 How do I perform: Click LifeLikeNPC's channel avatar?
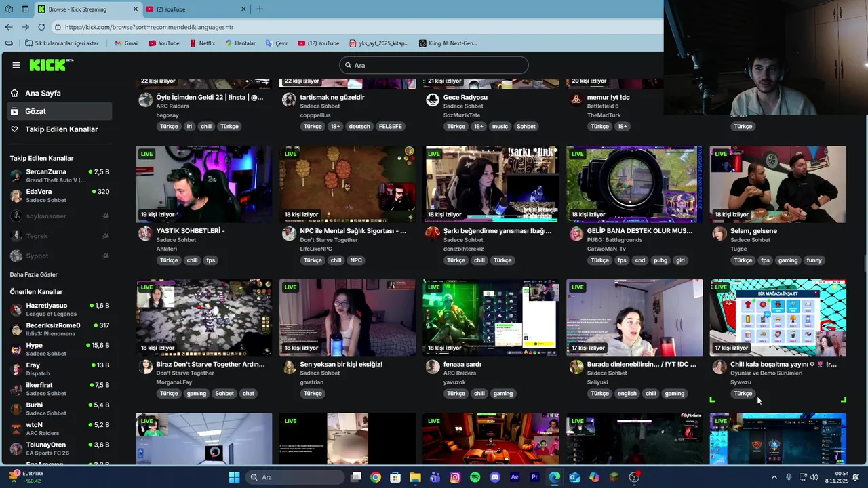pos(289,234)
